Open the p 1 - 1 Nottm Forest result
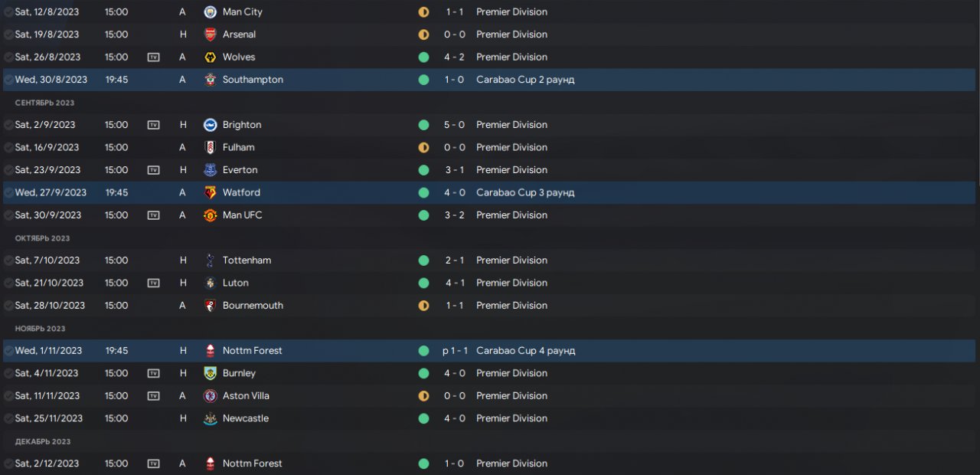 click(453, 351)
